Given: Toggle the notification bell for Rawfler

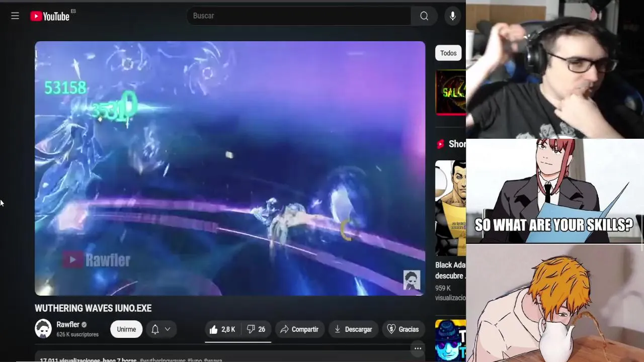Looking at the screenshot, I should click(155, 329).
